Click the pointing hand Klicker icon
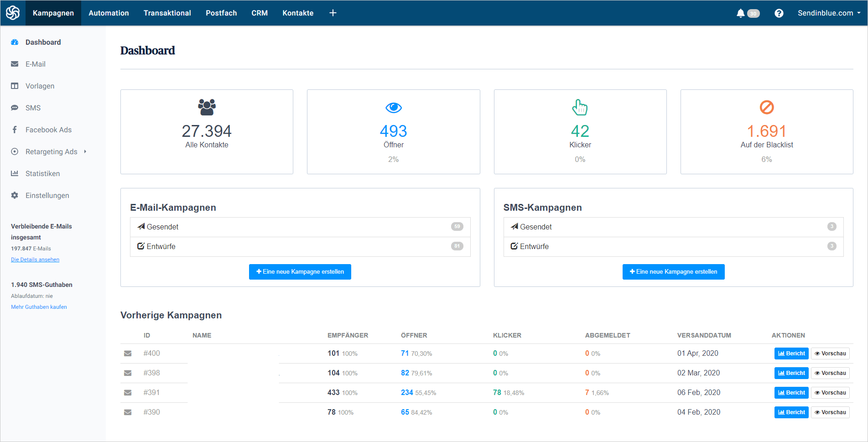The image size is (868, 442). coord(580,107)
